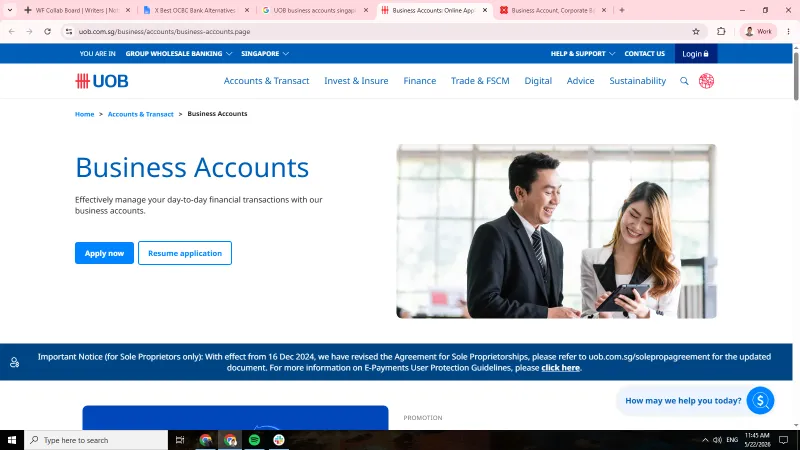Go forward in browser history

coord(30,32)
